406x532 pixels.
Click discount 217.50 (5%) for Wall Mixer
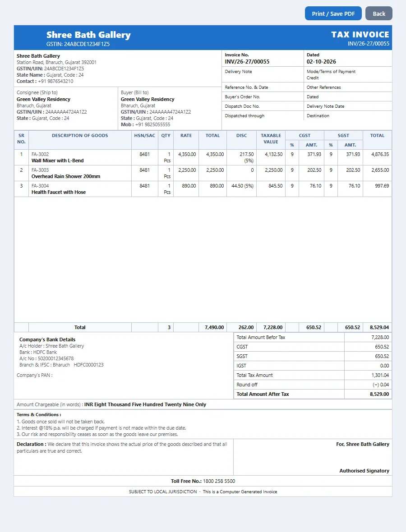tap(247, 157)
